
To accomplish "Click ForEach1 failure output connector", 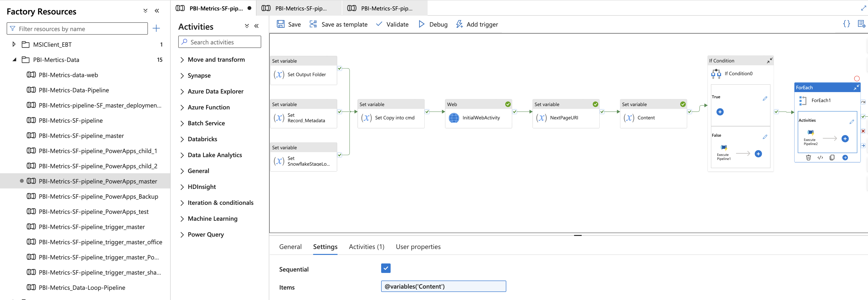I will click(863, 131).
